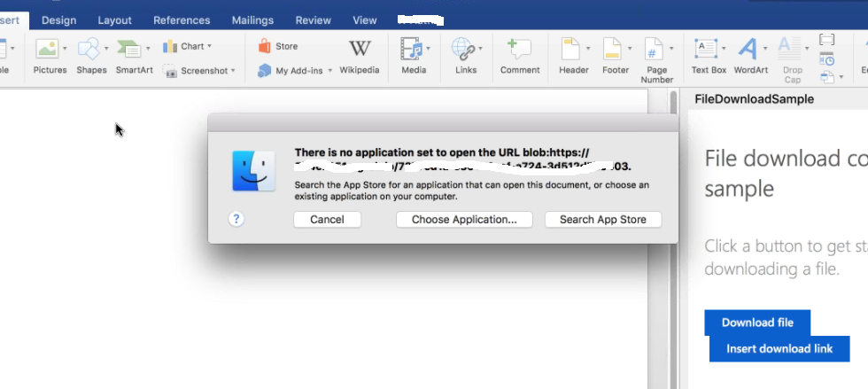Click the Download file button

click(x=757, y=323)
